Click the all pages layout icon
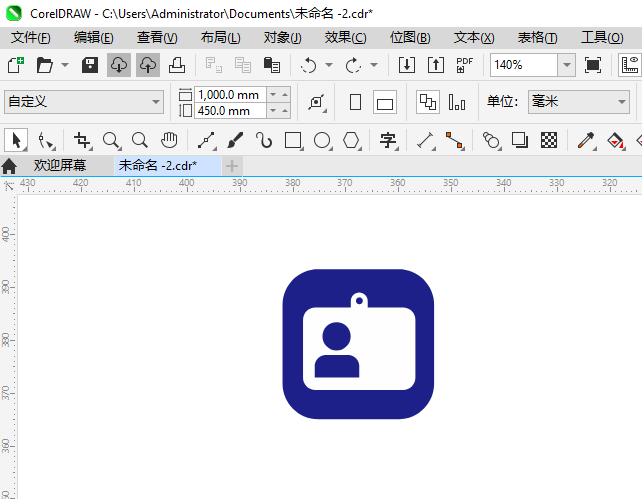Screen dimensions: 642x499 pyautogui.click(x=428, y=102)
